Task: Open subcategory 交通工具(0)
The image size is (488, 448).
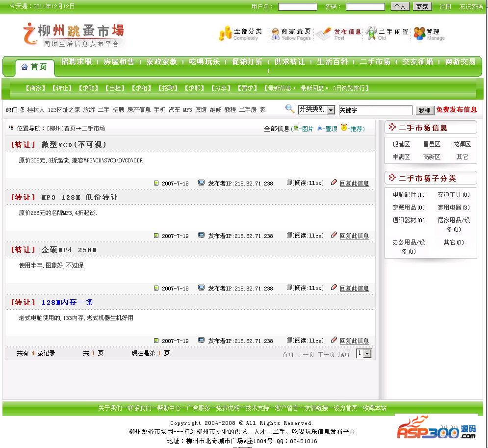Action: (454, 195)
